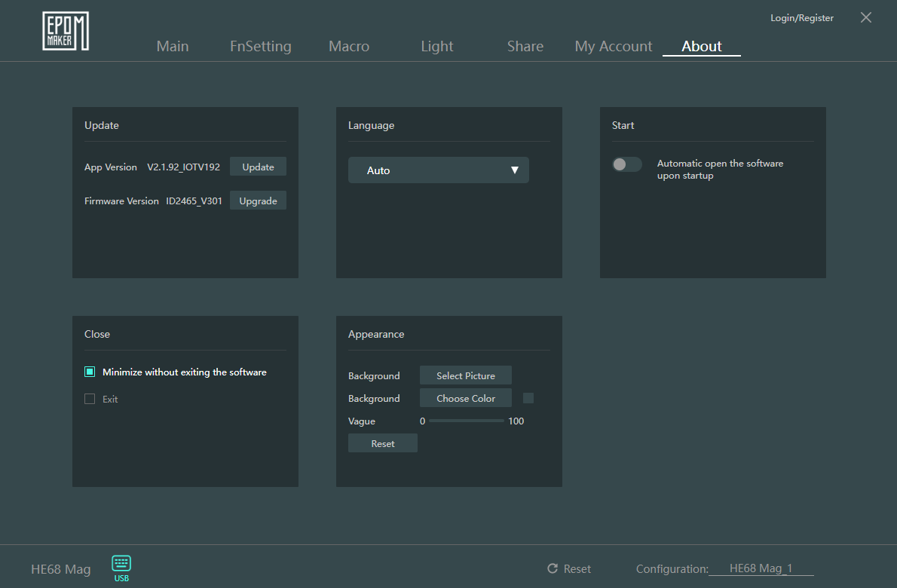Click Update next to App Version
The width and height of the screenshot is (897, 588).
point(258,167)
